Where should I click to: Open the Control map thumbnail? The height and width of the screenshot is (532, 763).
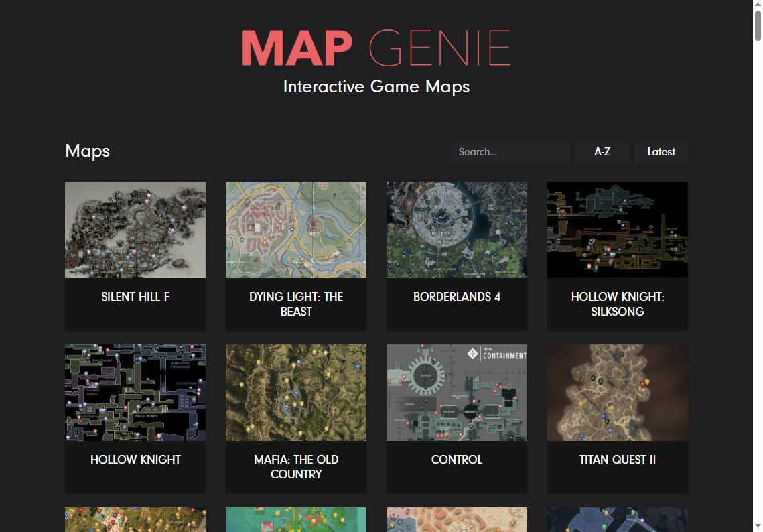[456, 392]
